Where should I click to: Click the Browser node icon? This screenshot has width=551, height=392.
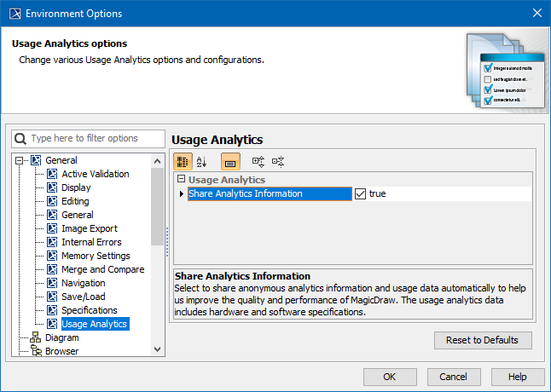click(x=36, y=351)
